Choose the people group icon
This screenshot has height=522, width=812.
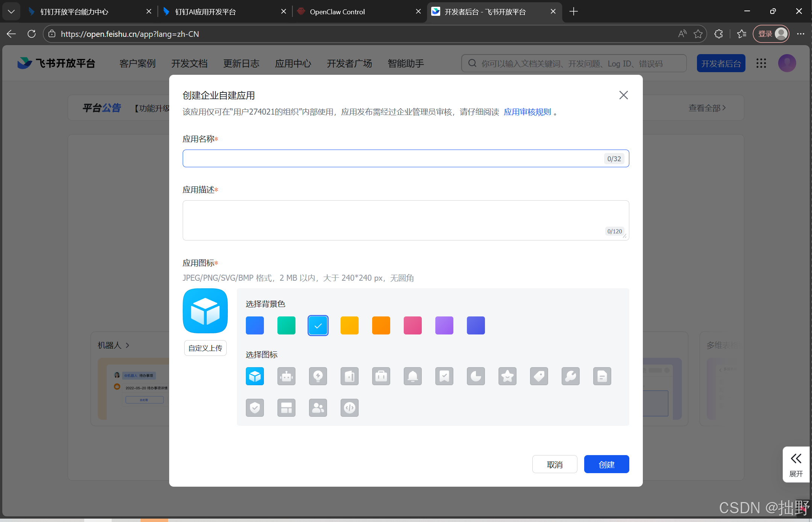point(318,408)
